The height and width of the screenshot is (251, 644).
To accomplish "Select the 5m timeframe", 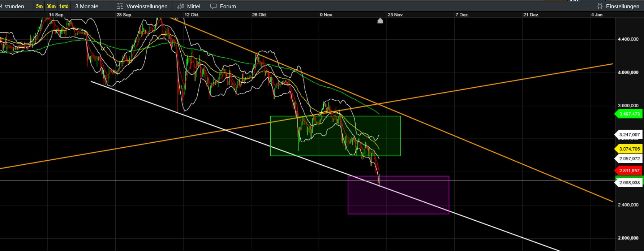I will pos(39,7).
